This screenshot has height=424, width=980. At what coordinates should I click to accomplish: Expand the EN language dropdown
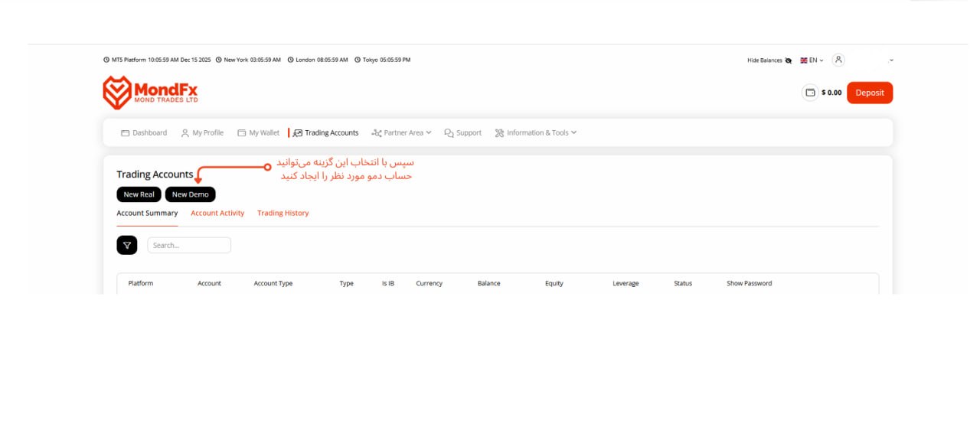812,60
